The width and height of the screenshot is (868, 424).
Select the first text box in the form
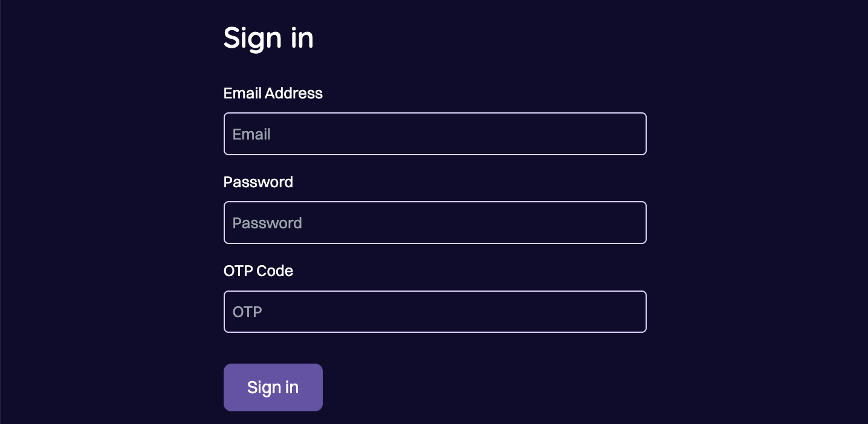[x=435, y=133]
